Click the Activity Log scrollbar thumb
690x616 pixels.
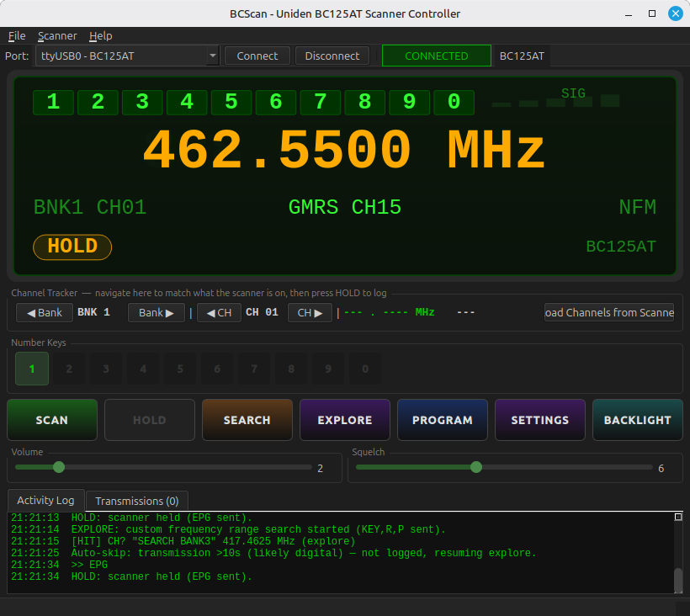pyautogui.click(x=678, y=580)
